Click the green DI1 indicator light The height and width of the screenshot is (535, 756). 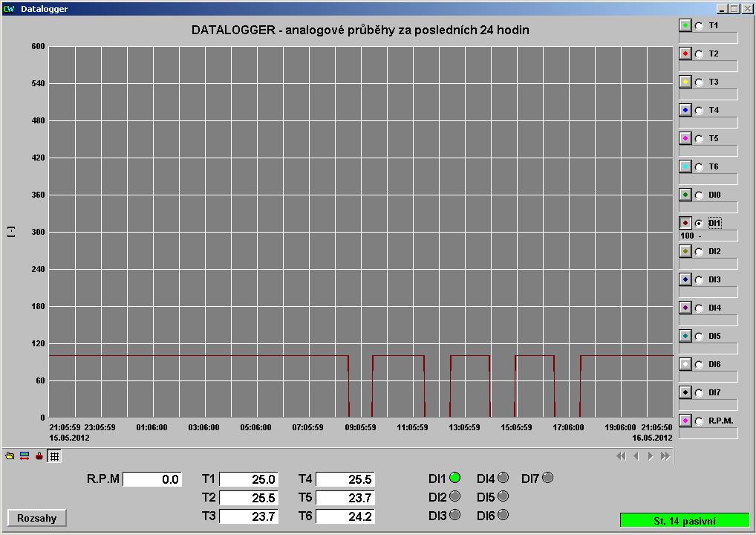coord(454,478)
